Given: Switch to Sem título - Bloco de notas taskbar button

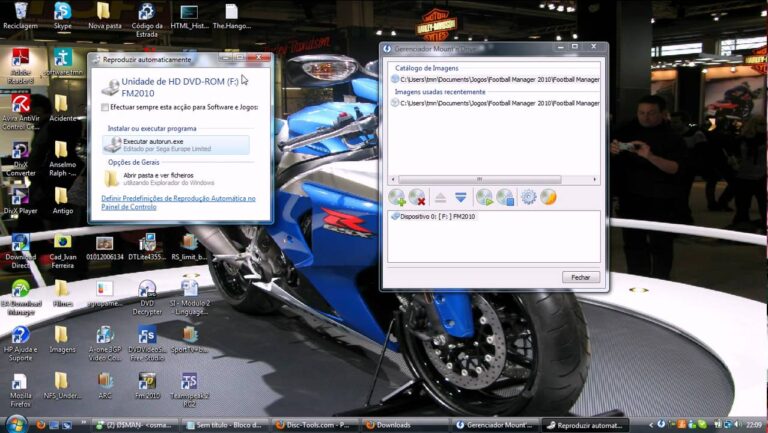Looking at the screenshot, I should 224,425.
